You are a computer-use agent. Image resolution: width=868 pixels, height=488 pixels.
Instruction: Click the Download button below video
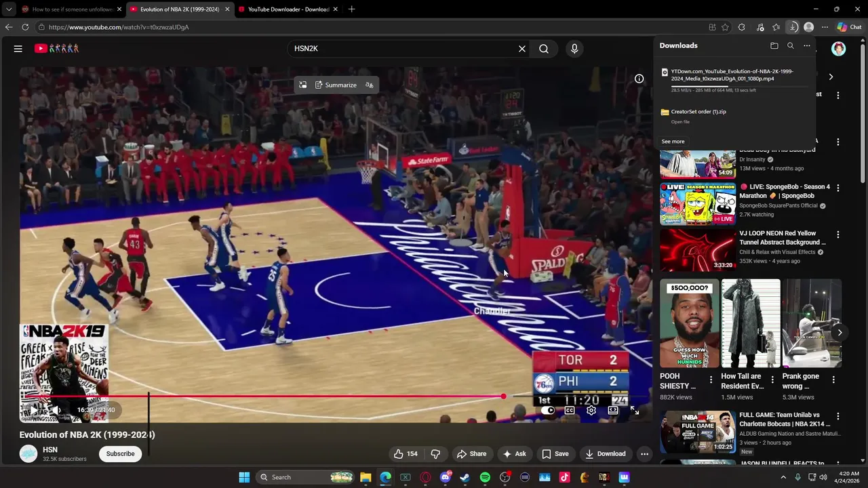606,454
